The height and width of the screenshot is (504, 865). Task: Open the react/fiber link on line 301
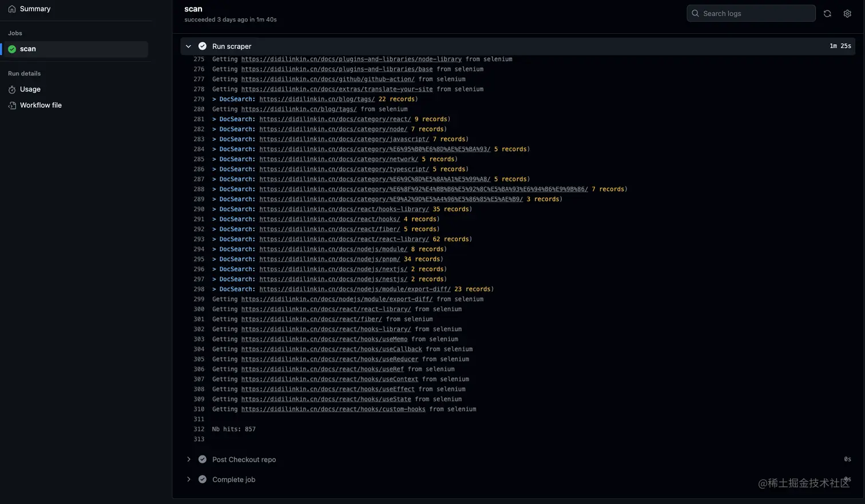point(312,319)
